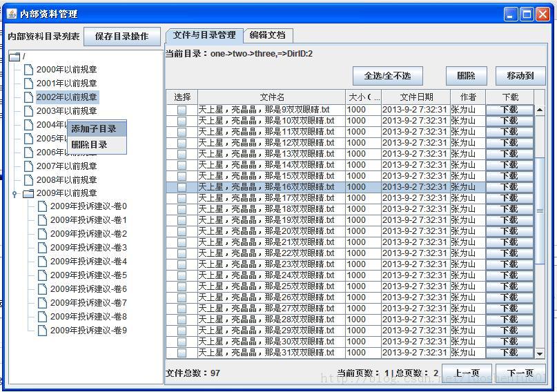Click file icon beside 2009年投诉建议-卷4

[42, 262]
